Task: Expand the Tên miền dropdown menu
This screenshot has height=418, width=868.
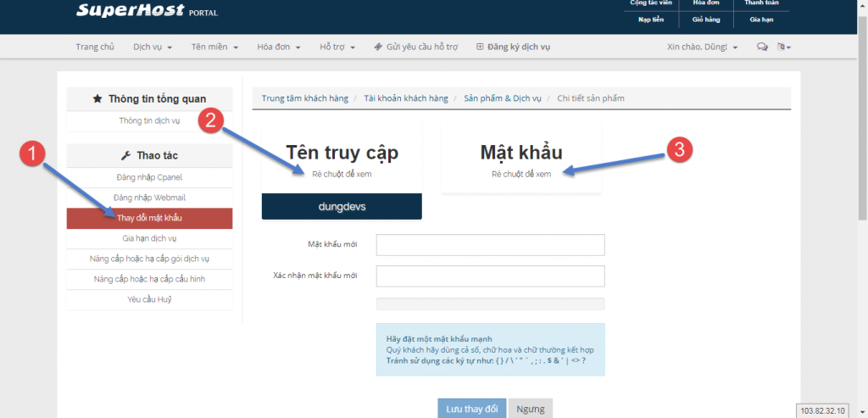Action: [x=214, y=47]
